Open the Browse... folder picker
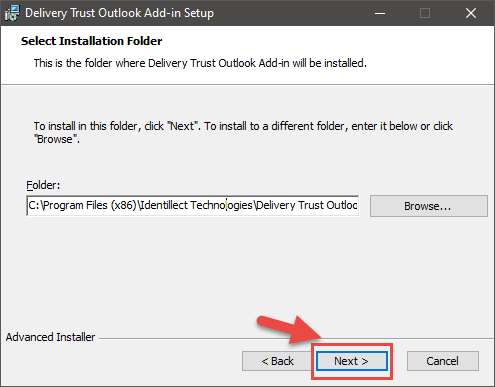This screenshot has width=495, height=387. click(x=429, y=206)
